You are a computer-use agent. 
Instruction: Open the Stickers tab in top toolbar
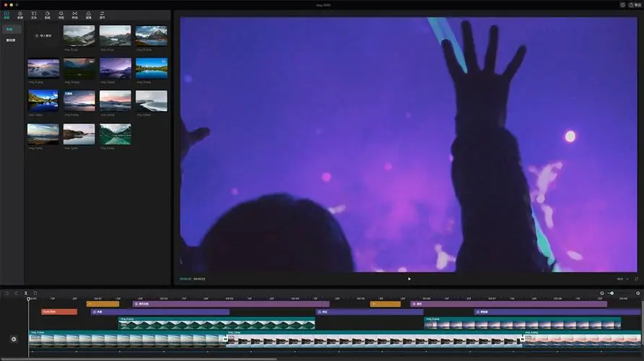click(47, 14)
